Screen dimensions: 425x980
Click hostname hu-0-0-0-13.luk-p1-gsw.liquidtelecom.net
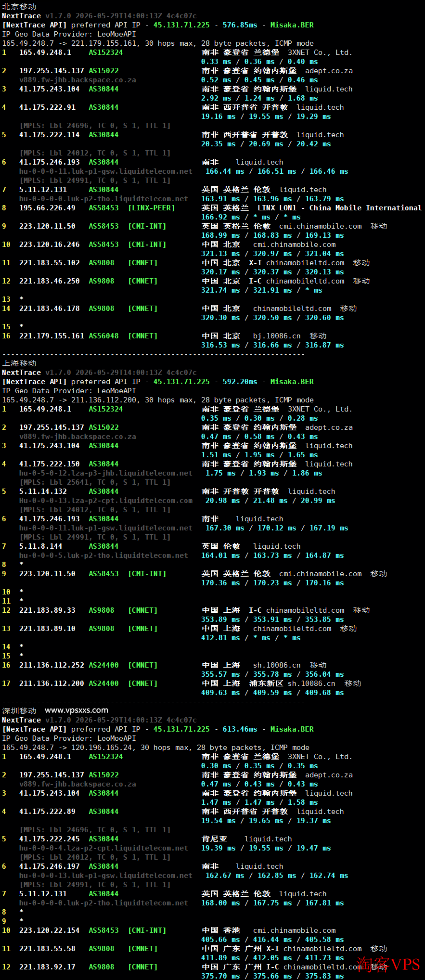pyautogui.click(x=106, y=876)
